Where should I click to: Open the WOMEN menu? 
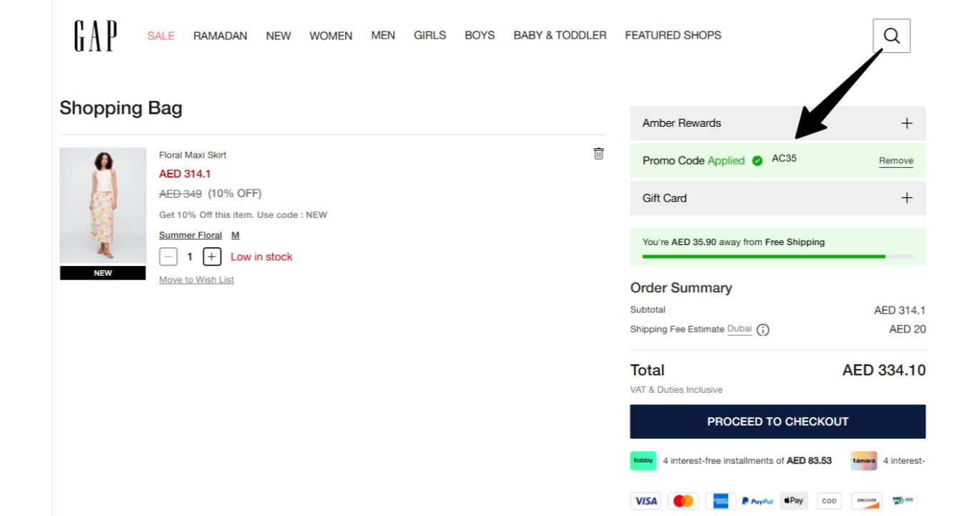tap(331, 36)
